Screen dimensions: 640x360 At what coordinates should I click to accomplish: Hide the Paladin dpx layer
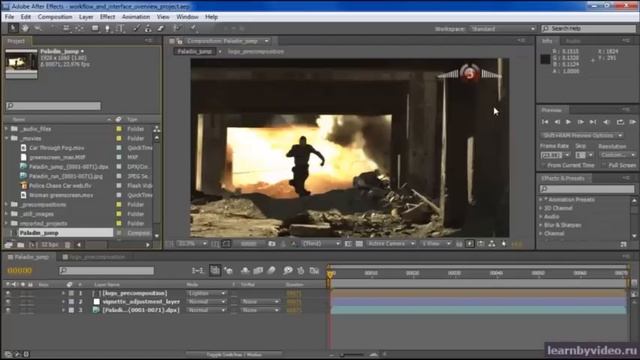[8, 310]
